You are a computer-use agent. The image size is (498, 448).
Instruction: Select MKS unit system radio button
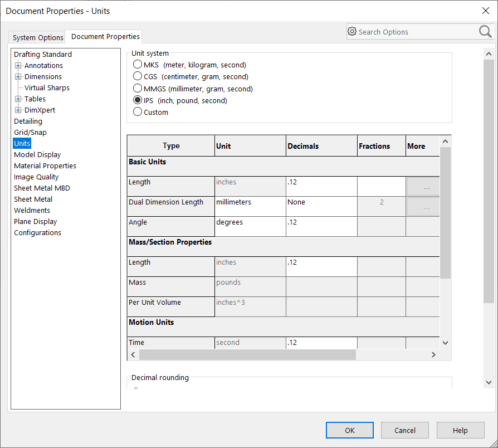coord(138,65)
